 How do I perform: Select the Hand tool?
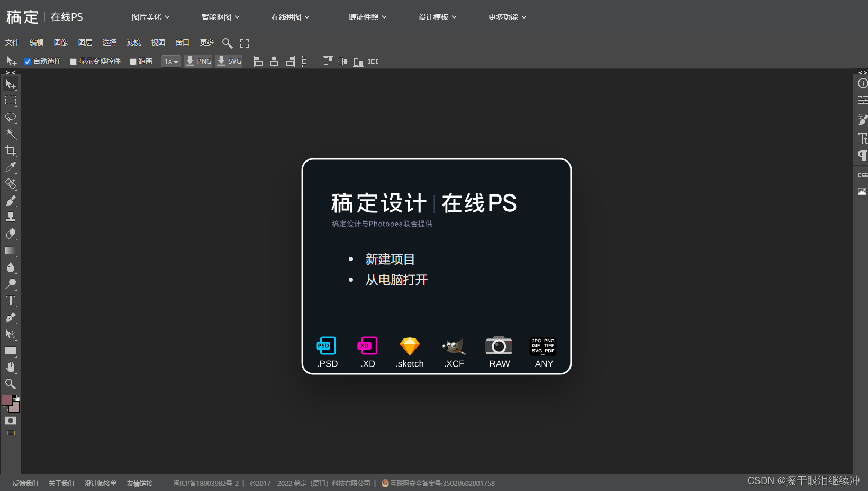(11, 367)
